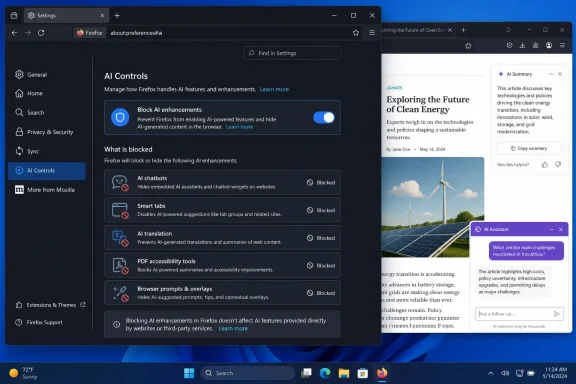
Task: Click Blocked status on AI translation row
Action: 321,238
